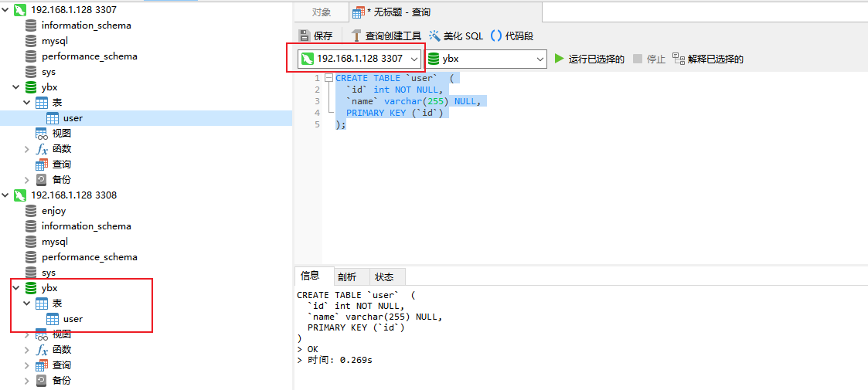Viewport: 868px width, 390px height.
Task: Click the user table icon under 3308
Action: tap(53, 319)
